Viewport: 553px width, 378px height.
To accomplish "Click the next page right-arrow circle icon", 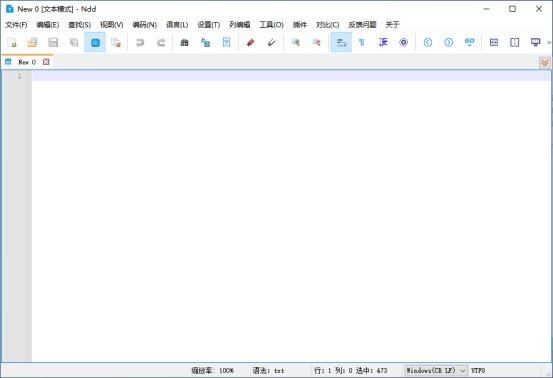I will (x=449, y=43).
